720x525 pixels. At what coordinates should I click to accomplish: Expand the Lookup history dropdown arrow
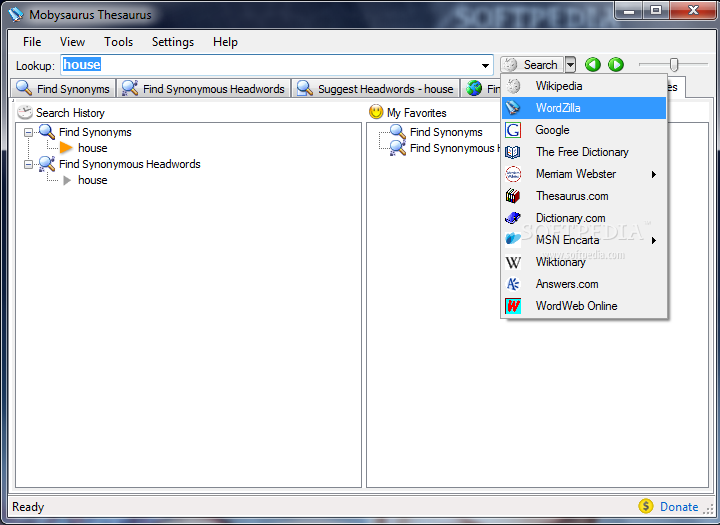[485, 65]
